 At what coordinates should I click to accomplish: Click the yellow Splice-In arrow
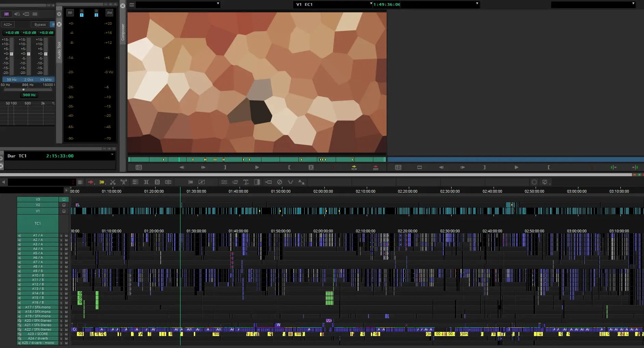(354, 167)
